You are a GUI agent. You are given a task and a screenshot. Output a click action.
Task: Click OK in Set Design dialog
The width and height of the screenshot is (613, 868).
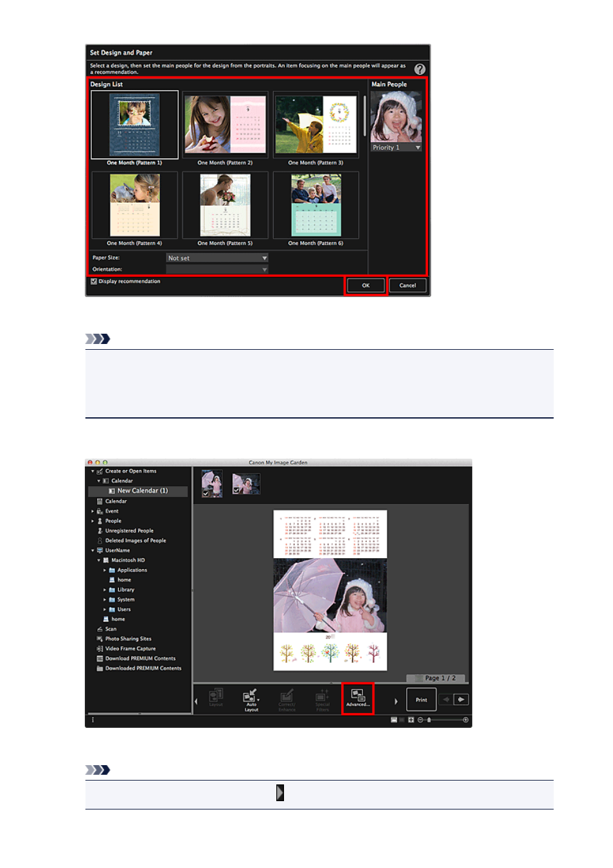click(366, 285)
